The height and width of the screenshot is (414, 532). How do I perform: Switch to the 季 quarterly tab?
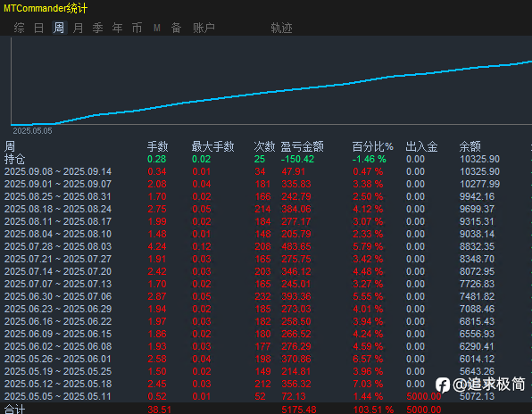(97, 28)
